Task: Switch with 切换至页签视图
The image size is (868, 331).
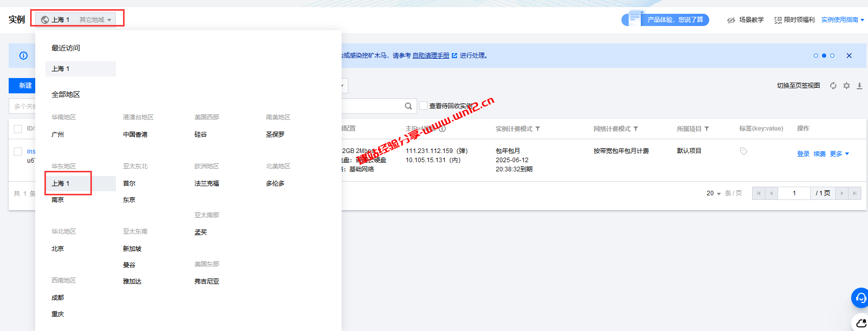Action: (x=799, y=86)
